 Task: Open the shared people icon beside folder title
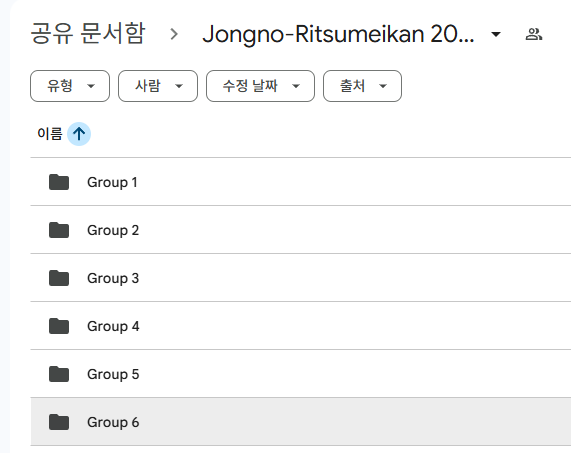click(x=534, y=35)
